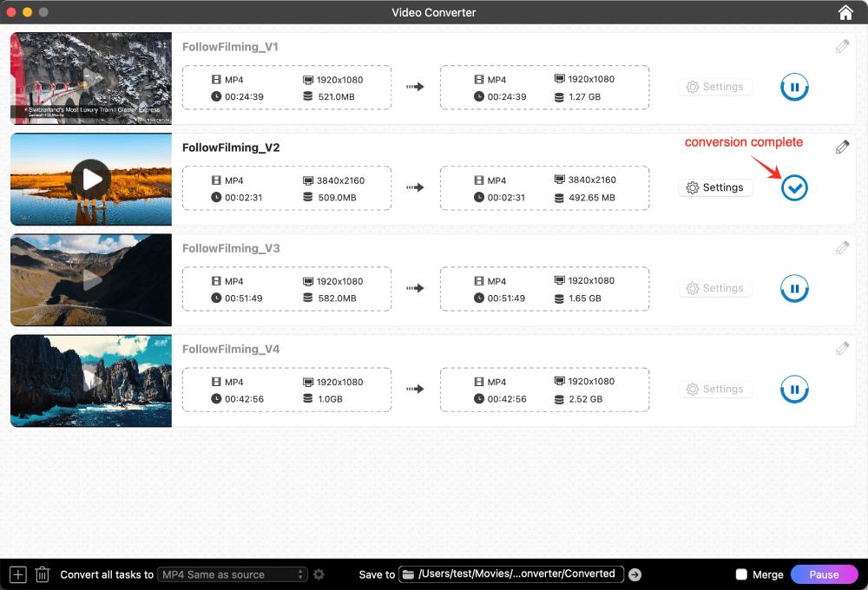Click the green arrow next to Save to path

[635, 574]
